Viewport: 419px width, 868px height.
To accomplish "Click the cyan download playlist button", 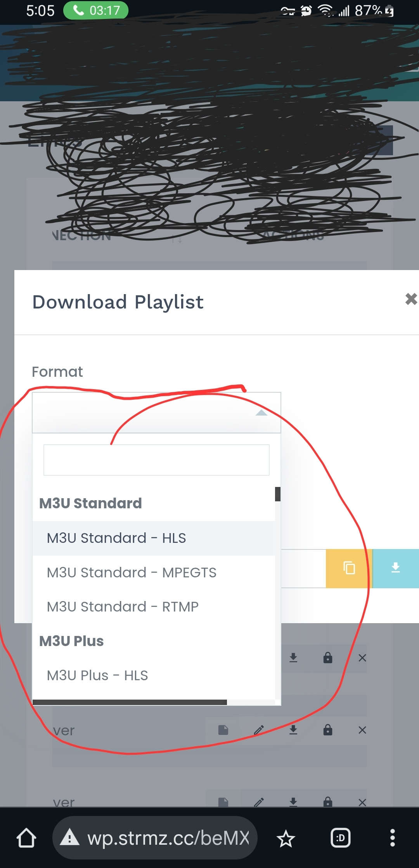I will pos(395,568).
